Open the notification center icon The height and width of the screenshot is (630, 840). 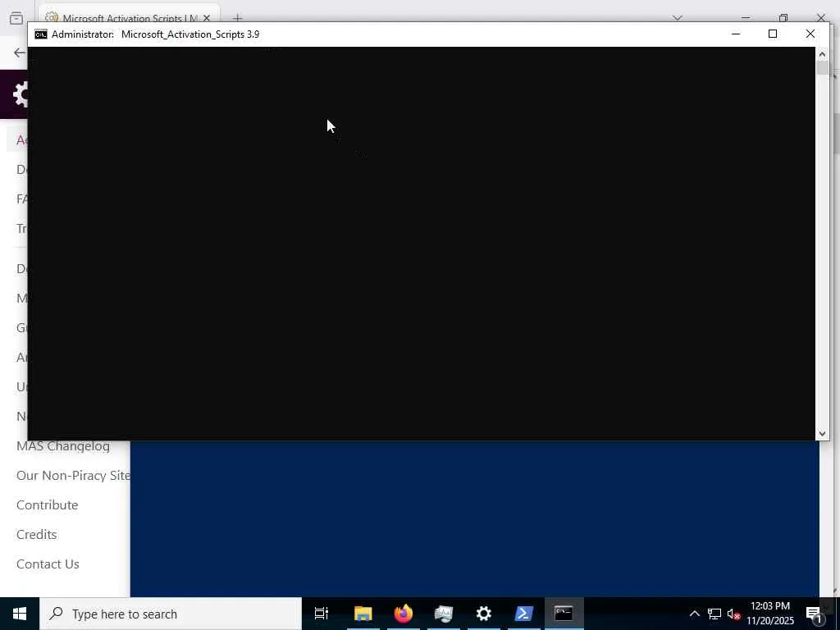[814, 614]
